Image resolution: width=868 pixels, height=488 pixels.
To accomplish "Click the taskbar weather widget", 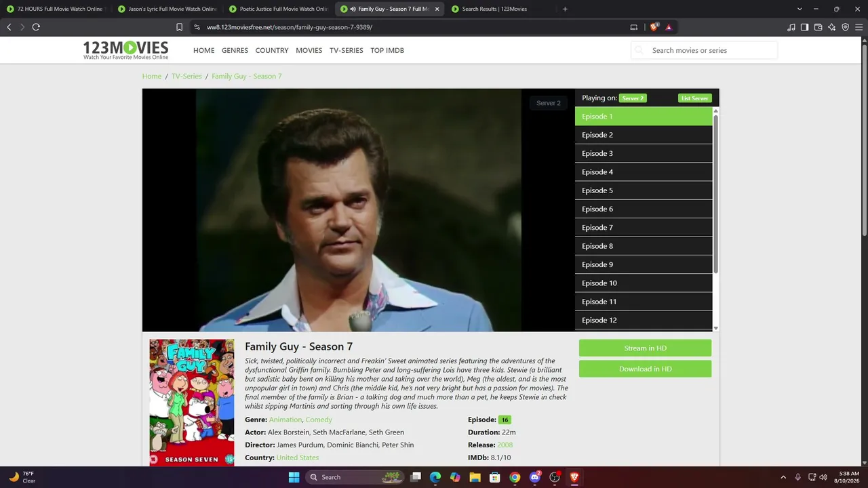I will [22, 477].
